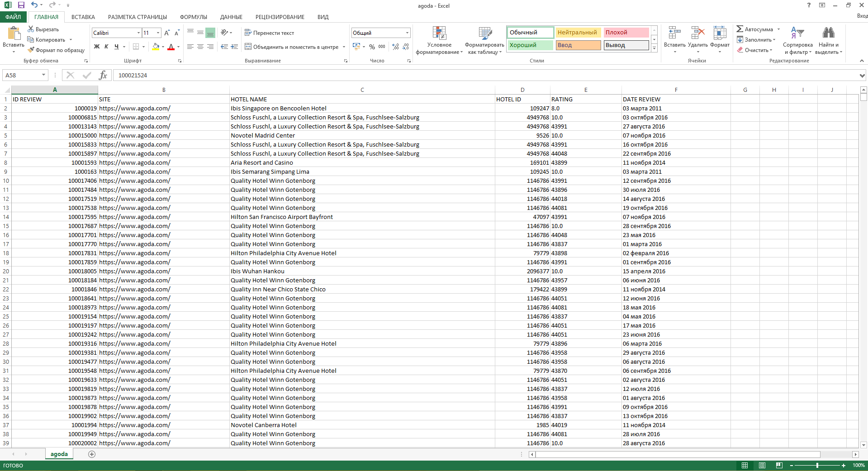
Task: Click the increase decimal icon
Action: [x=396, y=47]
